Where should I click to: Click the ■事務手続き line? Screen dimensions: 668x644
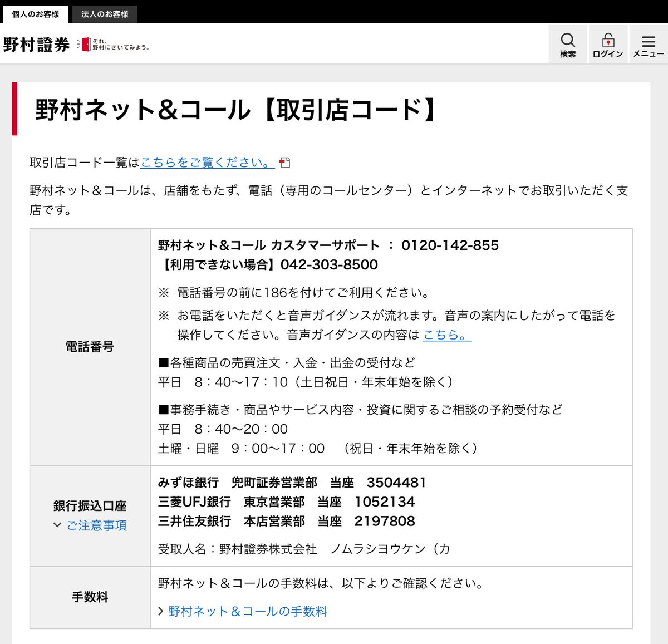pyautogui.click(x=360, y=410)
